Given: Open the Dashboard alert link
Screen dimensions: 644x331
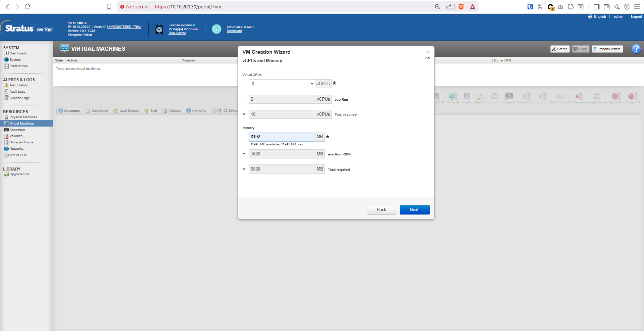Looking at the screenshot, I should click(x=234, y=31).
